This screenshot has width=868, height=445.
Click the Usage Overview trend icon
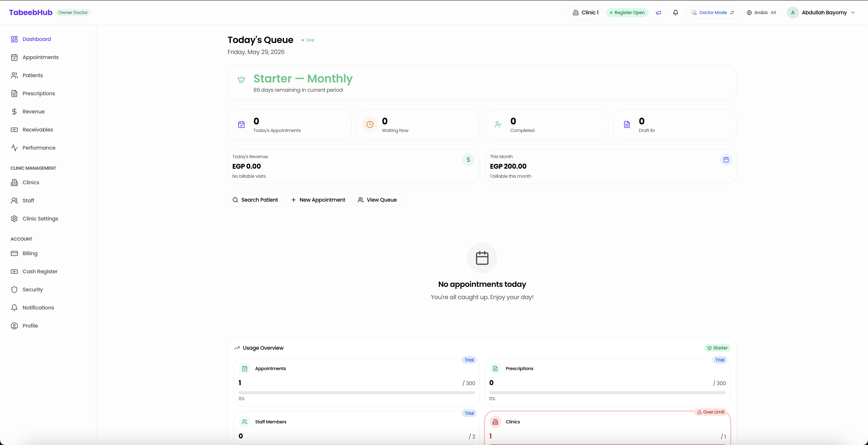tap(237, 348)
